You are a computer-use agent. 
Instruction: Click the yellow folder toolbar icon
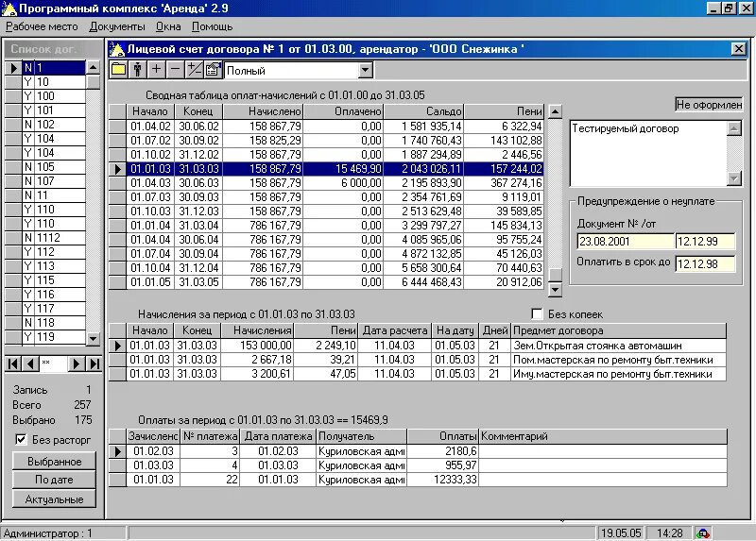[118, 70]
